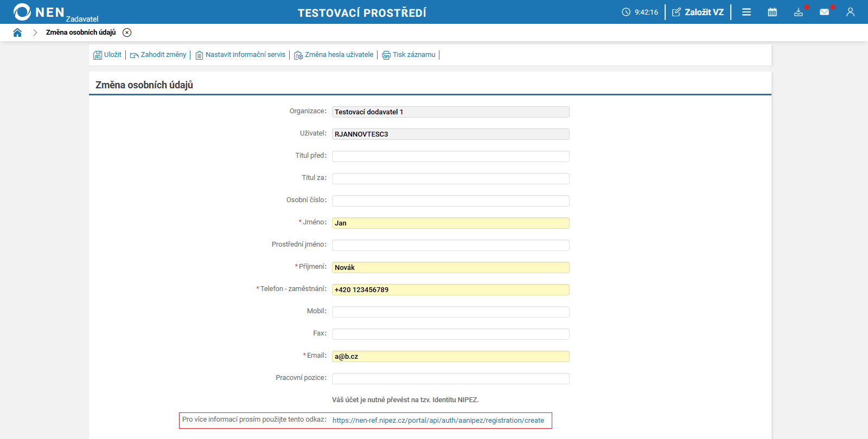Open the calendar icon
This screenshot has height=439, width=868.
click(773, 12)
